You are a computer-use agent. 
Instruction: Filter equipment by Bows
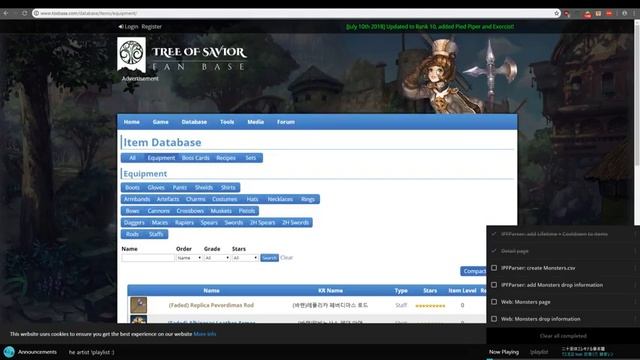tap(132, 211)
